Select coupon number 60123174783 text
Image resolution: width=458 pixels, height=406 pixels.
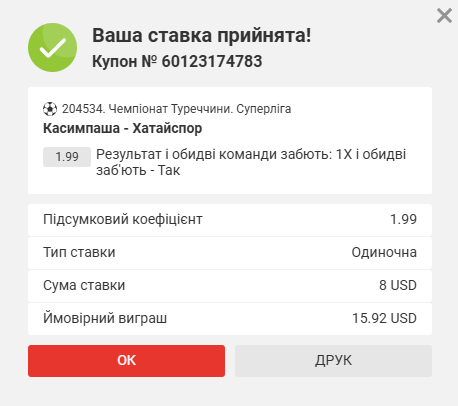212,61
